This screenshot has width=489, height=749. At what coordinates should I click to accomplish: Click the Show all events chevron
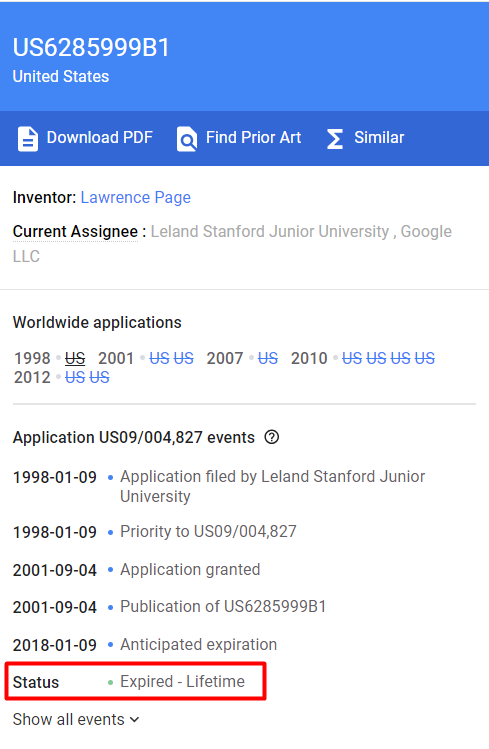(x=135, y=719)
